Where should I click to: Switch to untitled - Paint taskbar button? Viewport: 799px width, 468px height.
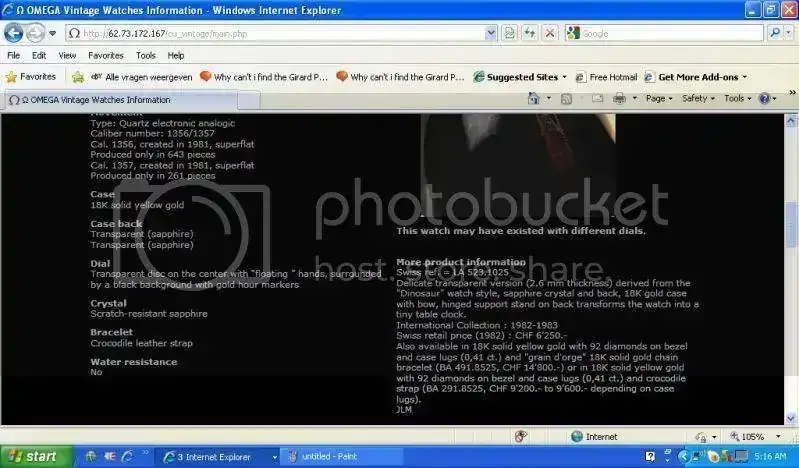coord(343,457)
